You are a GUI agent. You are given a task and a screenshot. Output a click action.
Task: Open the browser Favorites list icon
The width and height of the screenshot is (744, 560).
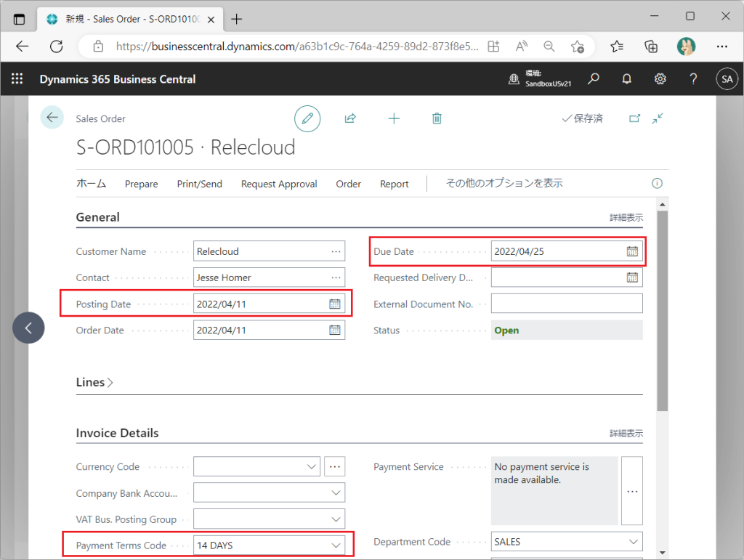[617, 46]
